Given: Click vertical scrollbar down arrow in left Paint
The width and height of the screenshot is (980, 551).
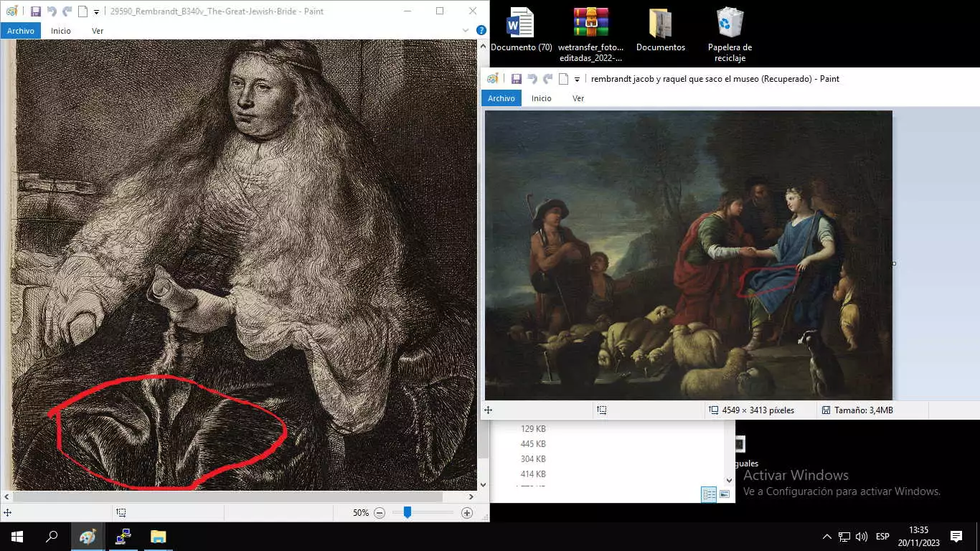Looking at the screenshot, I should (x=483, y=484).
